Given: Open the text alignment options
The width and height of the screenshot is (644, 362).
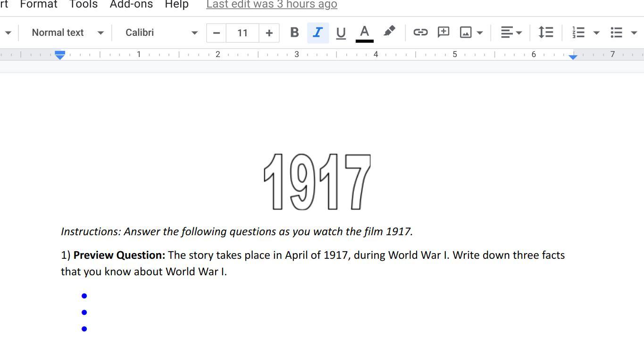Looking at the screenshot, I should tap(511, 33).
